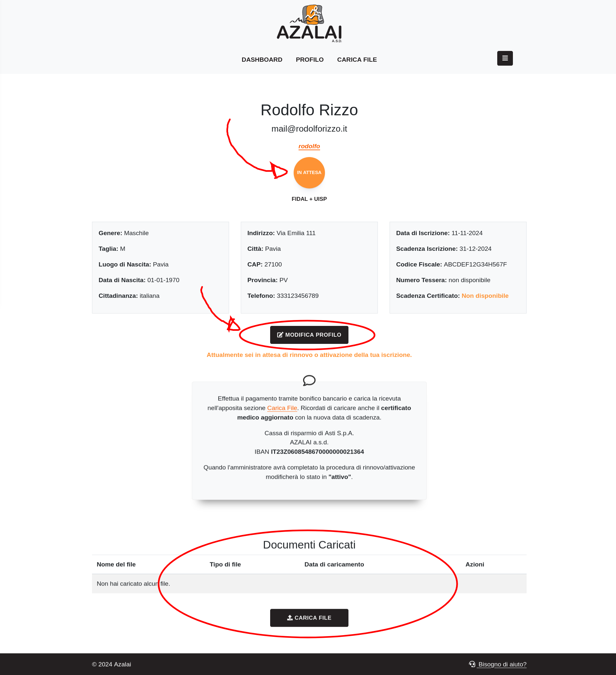The image size is (616, 675).
Task: Follow the inline orange Carica File link
Action: click(282, 408)
